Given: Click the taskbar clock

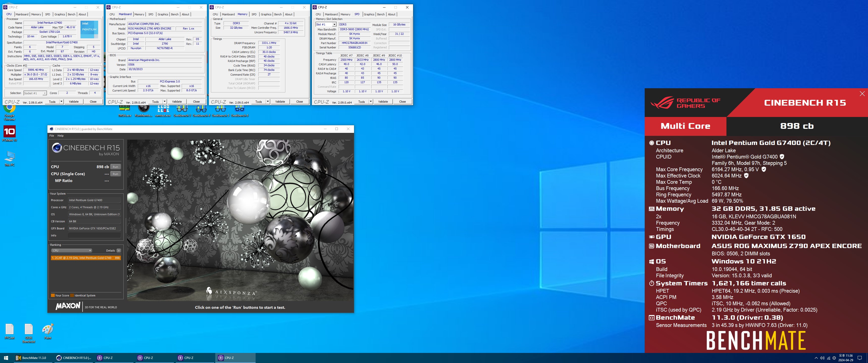Looking at the screenshot, I should [846, 358].
